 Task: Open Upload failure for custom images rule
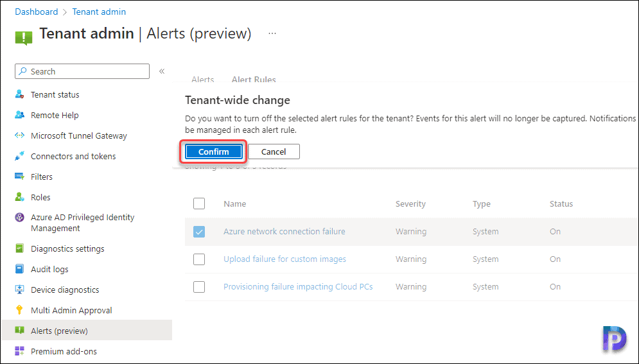click(285, 259)
